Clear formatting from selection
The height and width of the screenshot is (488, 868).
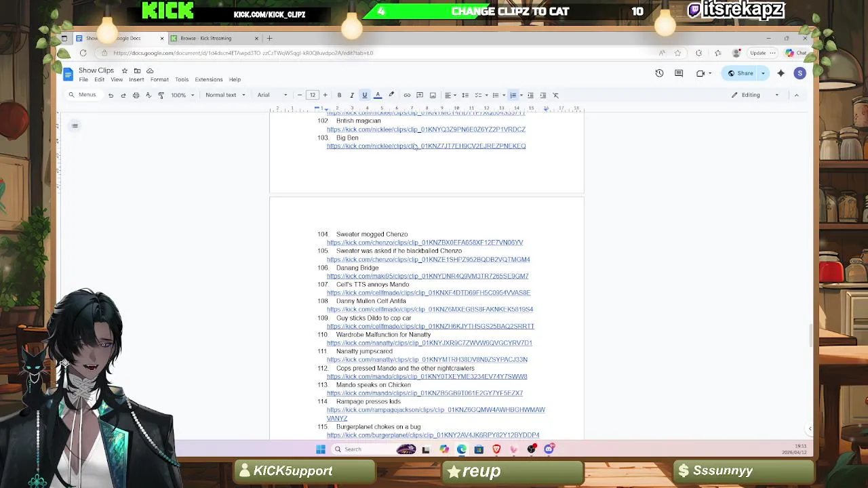tap(555, 95)
